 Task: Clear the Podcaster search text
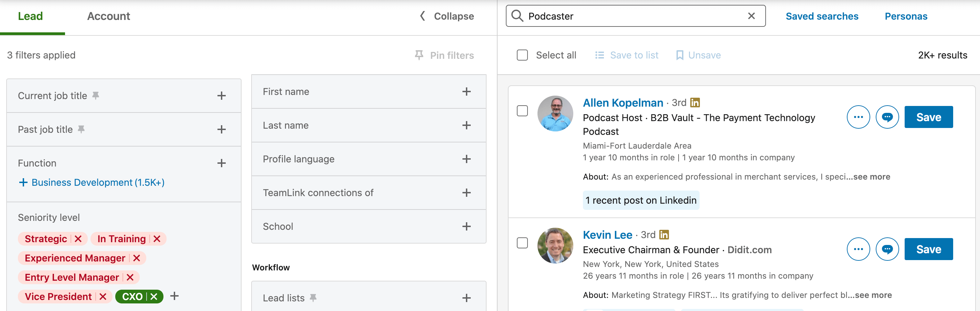pos(751,16)
